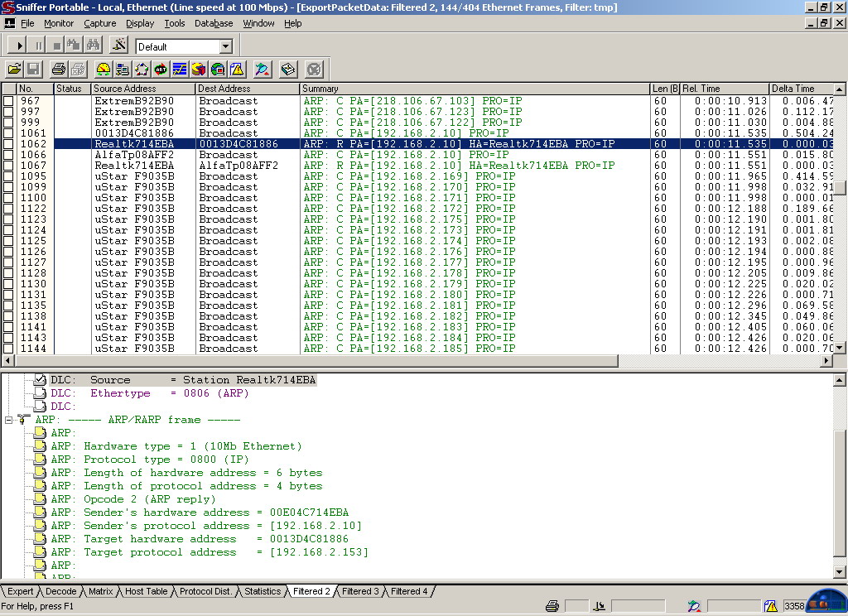The width and height of the screenshot is (848, 616).
Task: Switch to the Protocol Dist. tab
Action: tap(205, 591)
